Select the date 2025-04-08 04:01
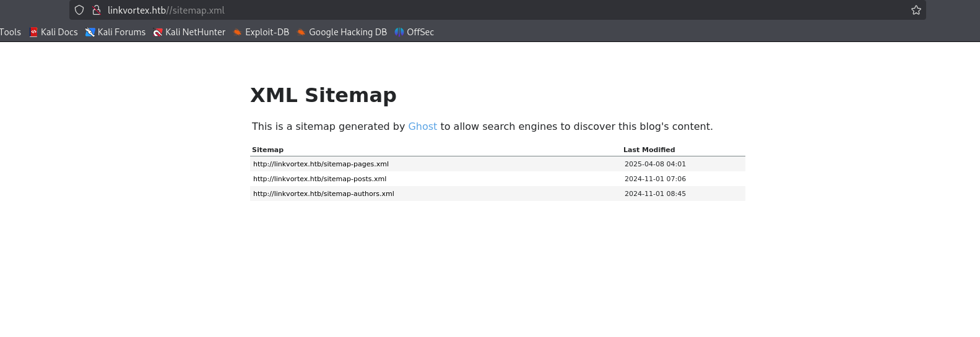980x337 pixels. (655, 164)
